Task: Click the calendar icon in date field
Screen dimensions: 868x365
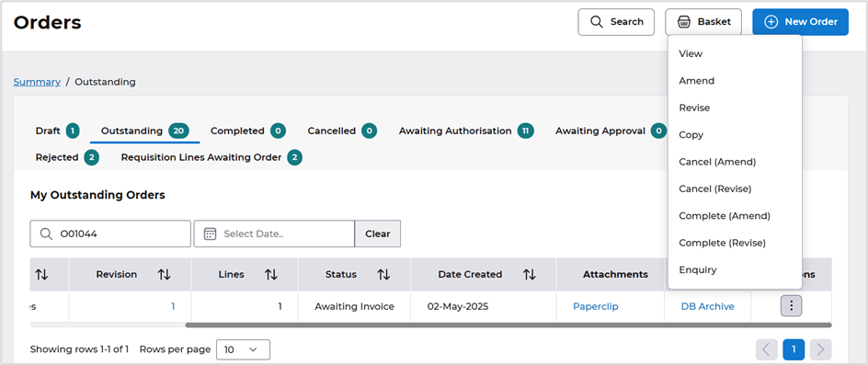Action: pyautogui.click(x=210, y=234)
